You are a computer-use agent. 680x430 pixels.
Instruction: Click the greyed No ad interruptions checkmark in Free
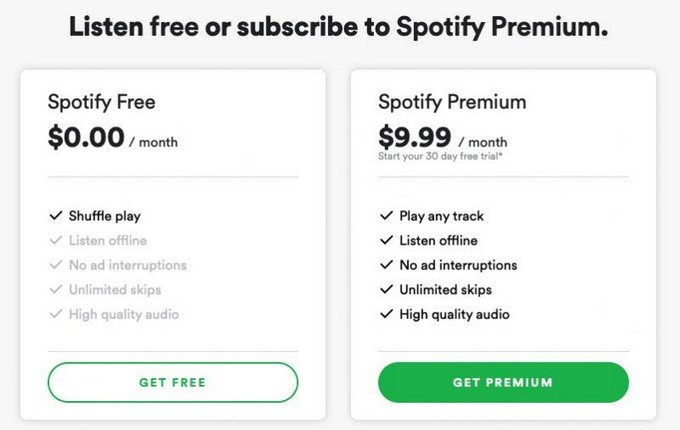pos(54,265)
